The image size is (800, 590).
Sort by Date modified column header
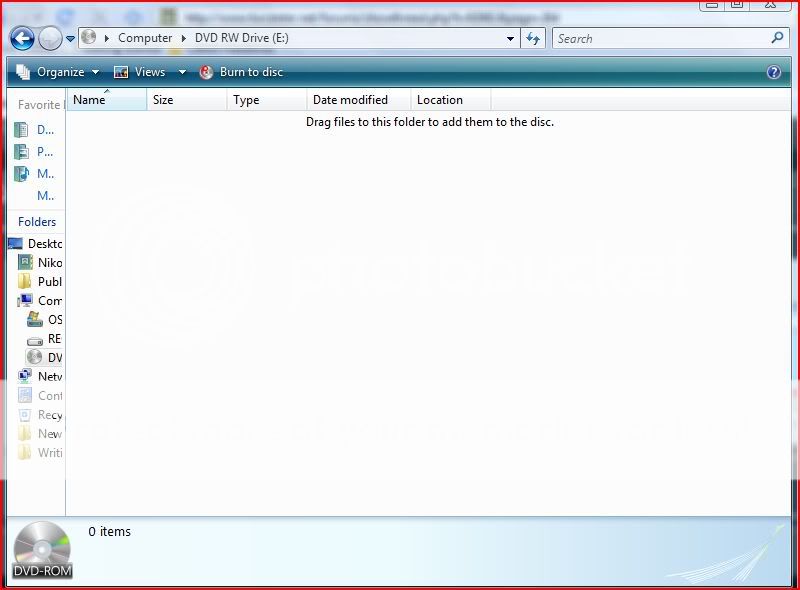click(x=350, y=100)
